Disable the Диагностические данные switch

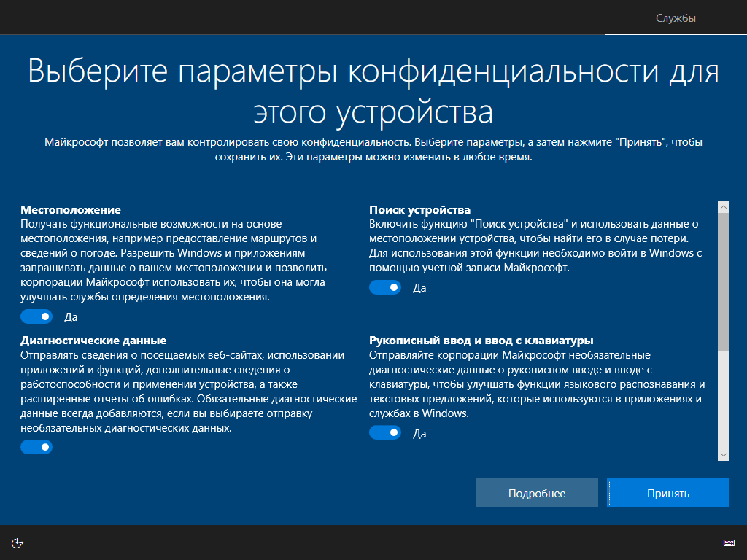coord(36,447)
